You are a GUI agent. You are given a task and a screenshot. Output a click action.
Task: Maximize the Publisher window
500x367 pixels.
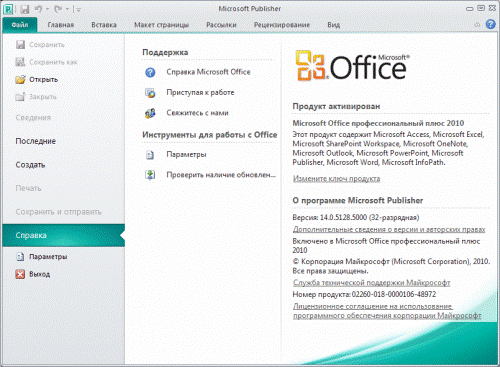click(x=481, y=8)
